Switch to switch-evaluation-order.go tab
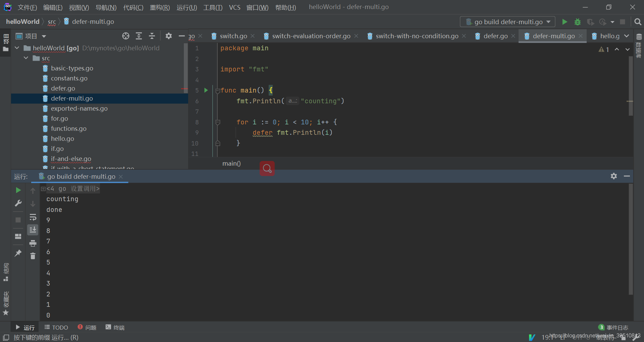This screenshot has width=644, height=342. 311,36
